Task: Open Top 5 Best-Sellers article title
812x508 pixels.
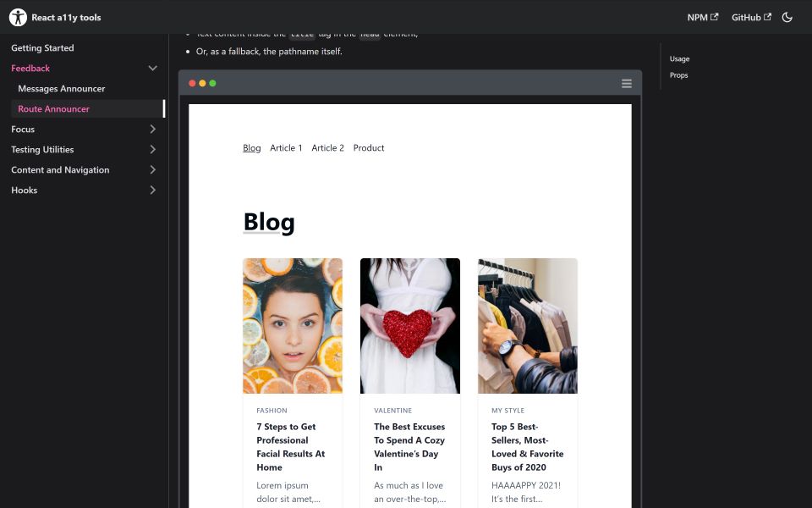Action: (527, 447)
